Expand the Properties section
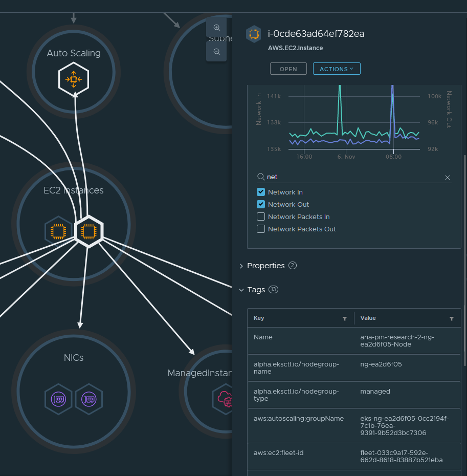467x476 pixels. pos(242,266)
